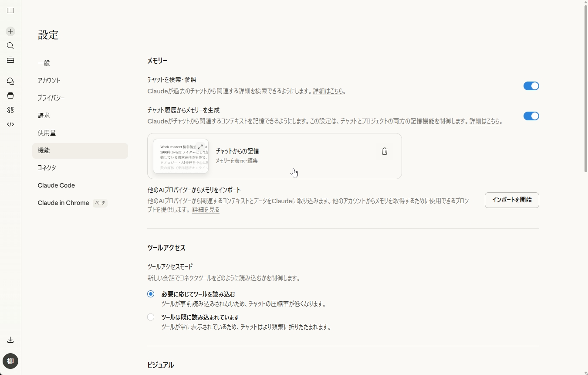Open the Projects briefcase icon

point(10,60)
